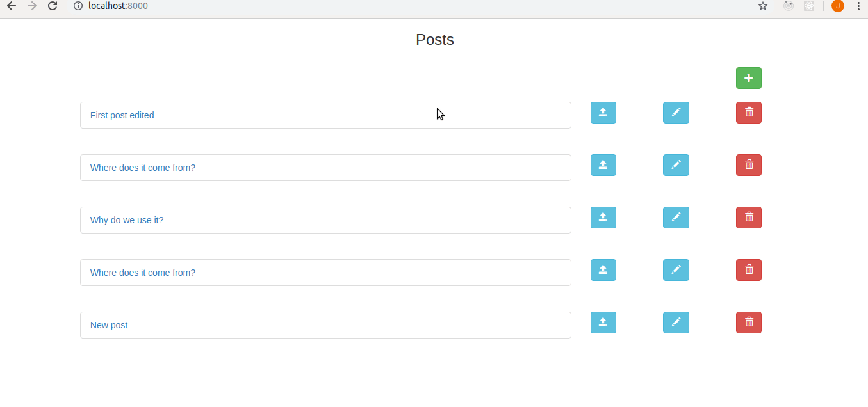Bookmark this page with the star icon

(762, 6)
